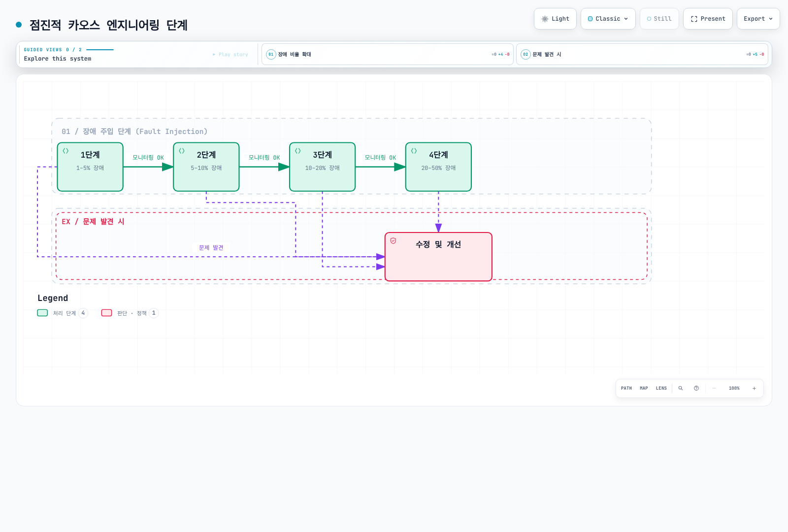Viewport: 788px width, 532px height.
Task: Click the Explore this system text
Action: [58, 59]
